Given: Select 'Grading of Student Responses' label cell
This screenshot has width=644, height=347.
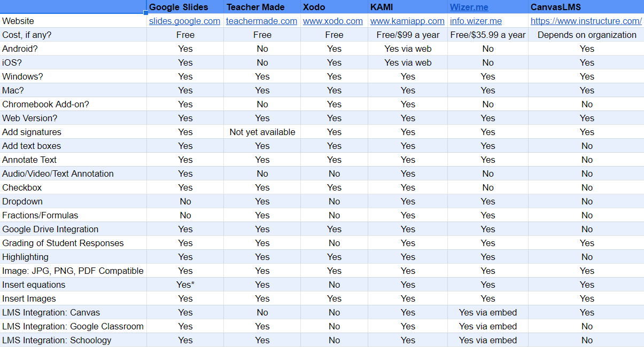Looking at the screenshot, I should [73, 243].
